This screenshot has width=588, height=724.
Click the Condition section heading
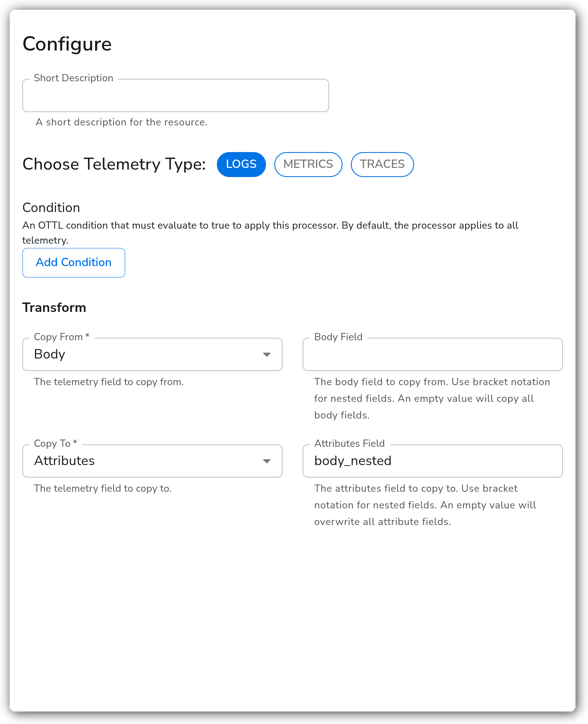(x=51, y=208)
